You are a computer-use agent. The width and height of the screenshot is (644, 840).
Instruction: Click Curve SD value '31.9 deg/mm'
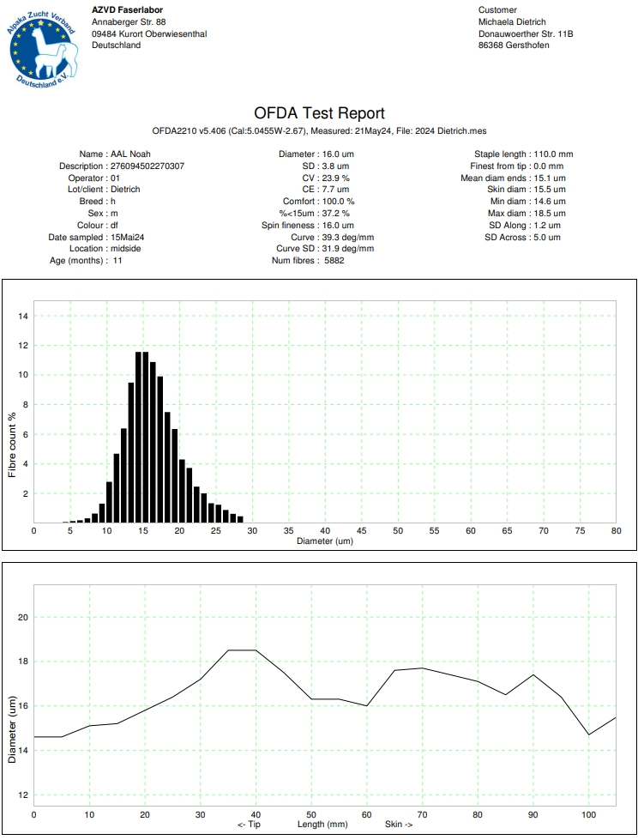pyautogui.click(x=348, y=249)
